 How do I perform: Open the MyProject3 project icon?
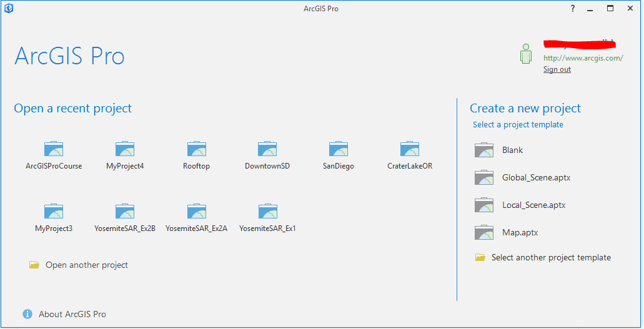point(54,211)
